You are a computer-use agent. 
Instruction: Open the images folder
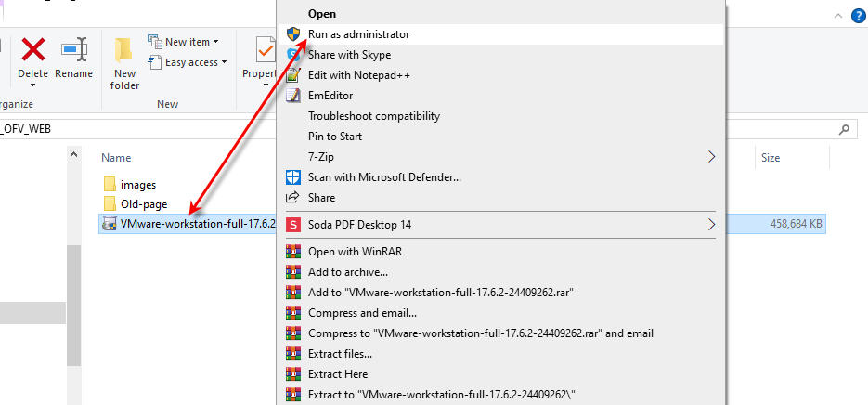137,185
